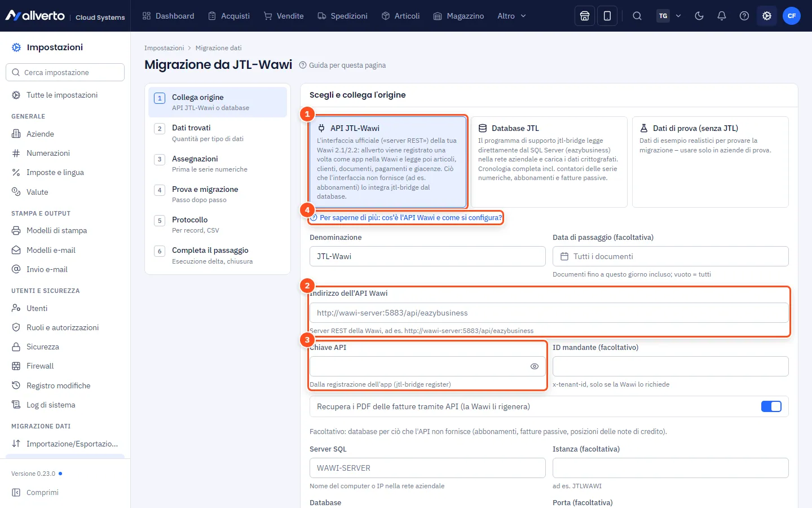Click the Importazione/Esportazione arrows icon
The height and width of the screenshot is (508, 812).
tap(16, 444)
